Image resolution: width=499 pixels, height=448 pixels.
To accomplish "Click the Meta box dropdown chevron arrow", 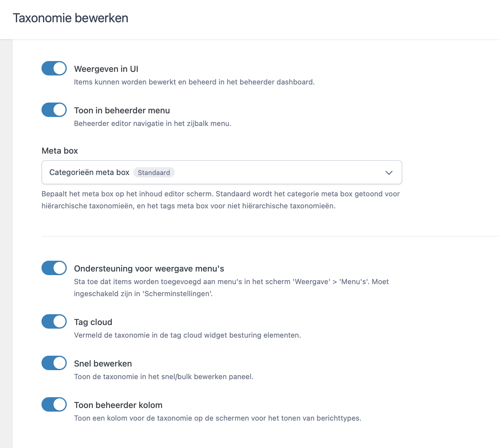I will (x=389, y=173).
